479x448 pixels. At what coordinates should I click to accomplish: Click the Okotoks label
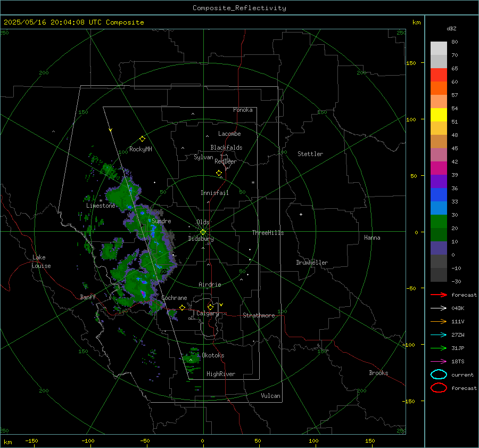pyautogui.click(x=213, y=355)
